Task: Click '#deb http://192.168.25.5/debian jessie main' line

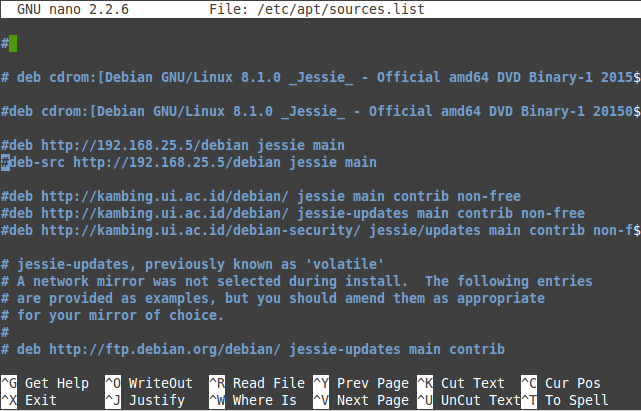Action: pyautogui.click(x=173, y=145)
